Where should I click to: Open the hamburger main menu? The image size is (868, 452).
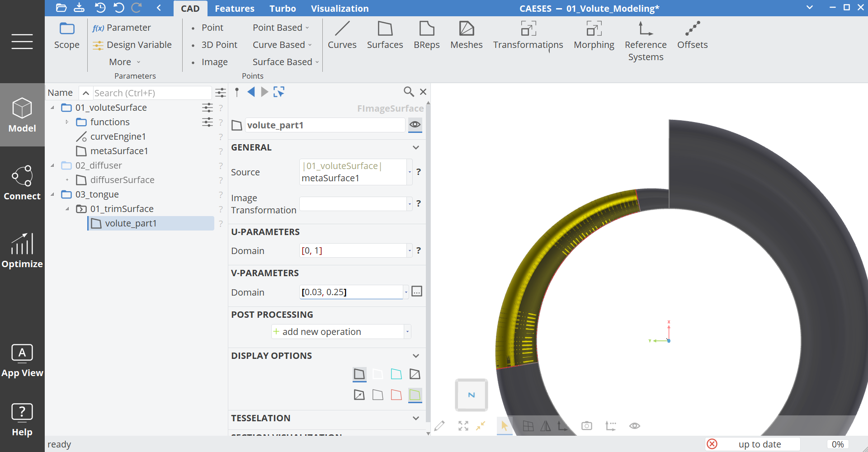(x=22, y=42)
